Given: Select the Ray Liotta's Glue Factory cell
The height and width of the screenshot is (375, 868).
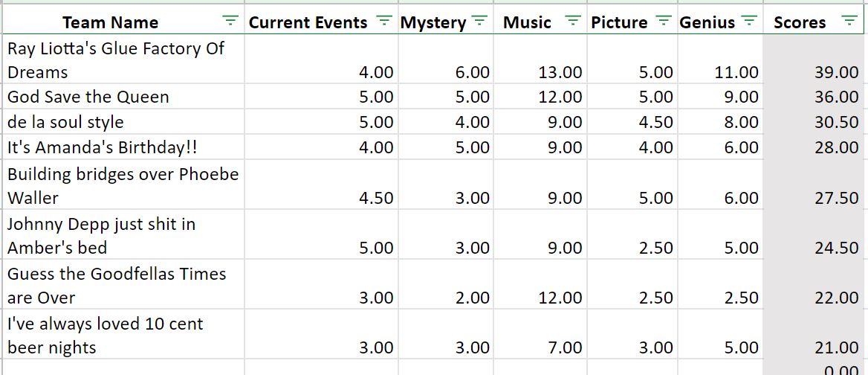Looking at the screenshot, I should pyautogui.click(x=123, y=60).
